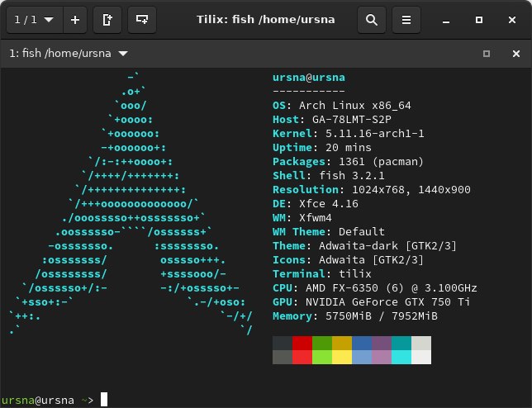
Task: Add a new session with plus button
Action: [75, 20]
